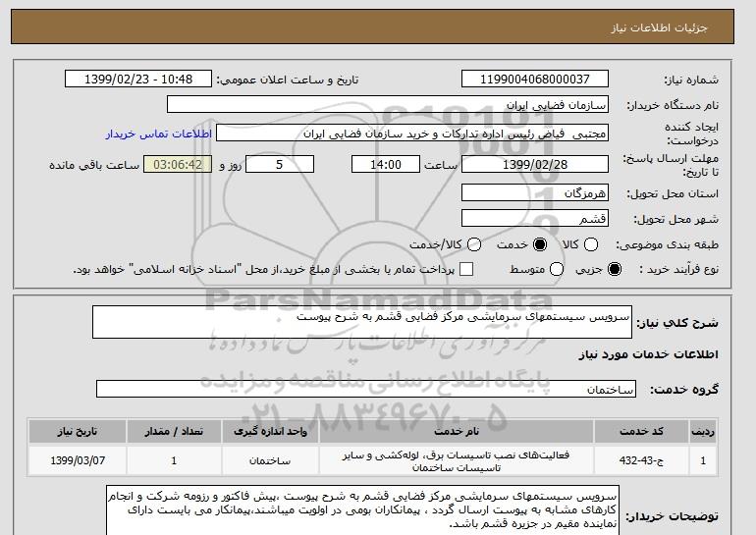Click the ساعت باقی مانده label
756x535 pixels.
(94, 165)
